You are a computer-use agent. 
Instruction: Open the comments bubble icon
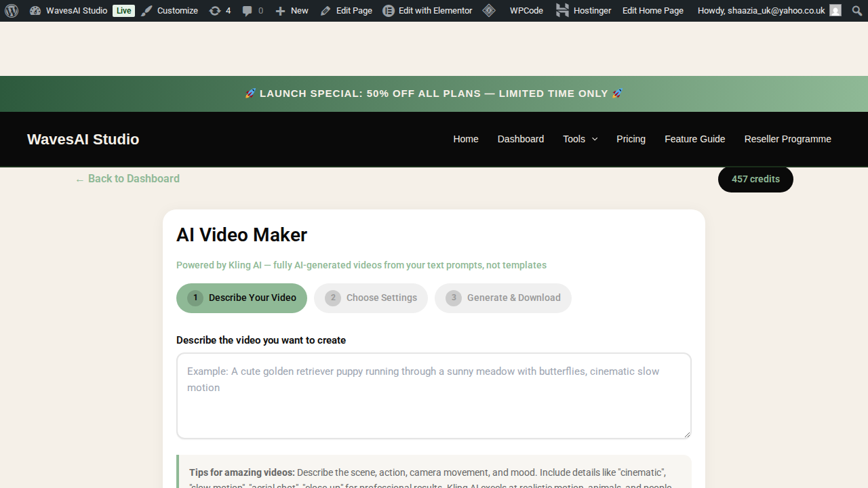coord(248,11)
